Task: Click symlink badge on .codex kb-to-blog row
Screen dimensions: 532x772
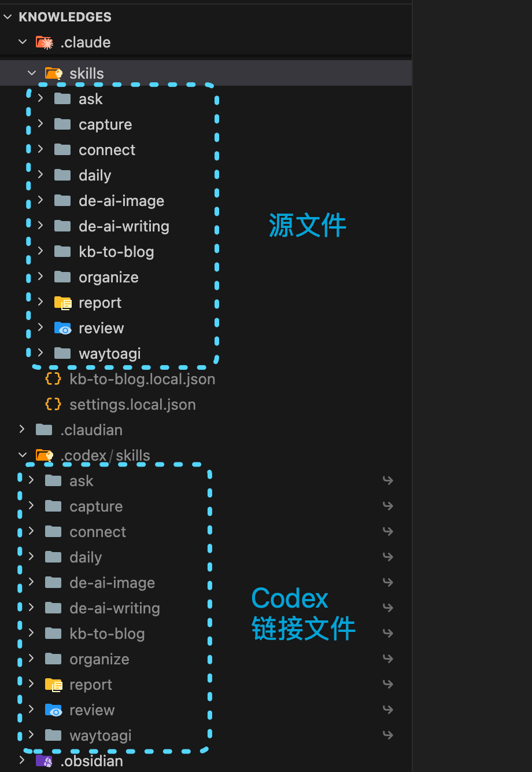Action: pos(388,633)
